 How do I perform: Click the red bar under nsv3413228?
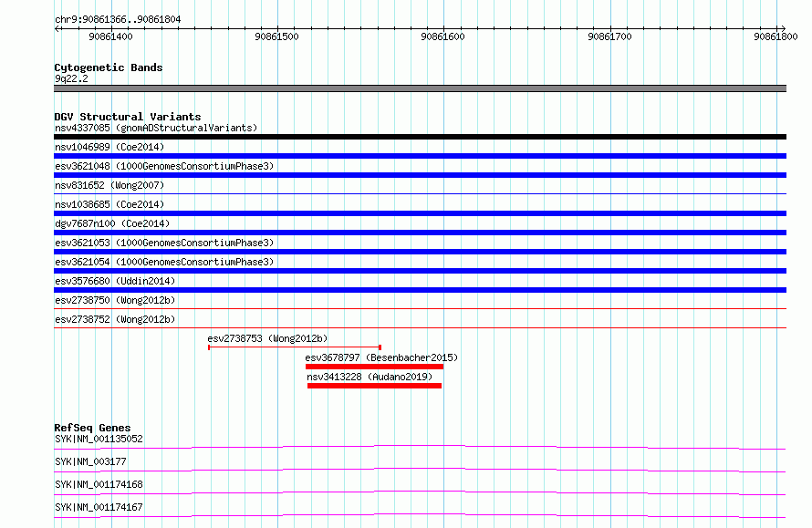click(374, 386)
